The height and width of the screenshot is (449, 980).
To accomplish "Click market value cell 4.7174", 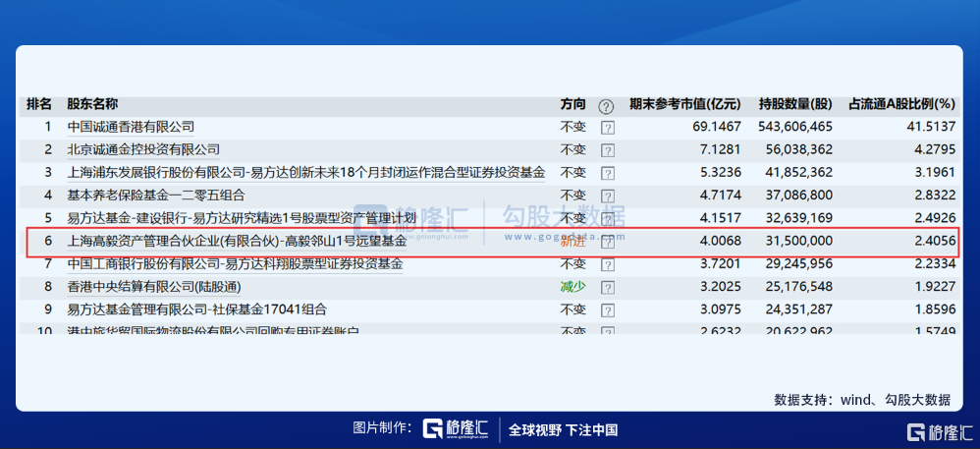I will [720, 196].
